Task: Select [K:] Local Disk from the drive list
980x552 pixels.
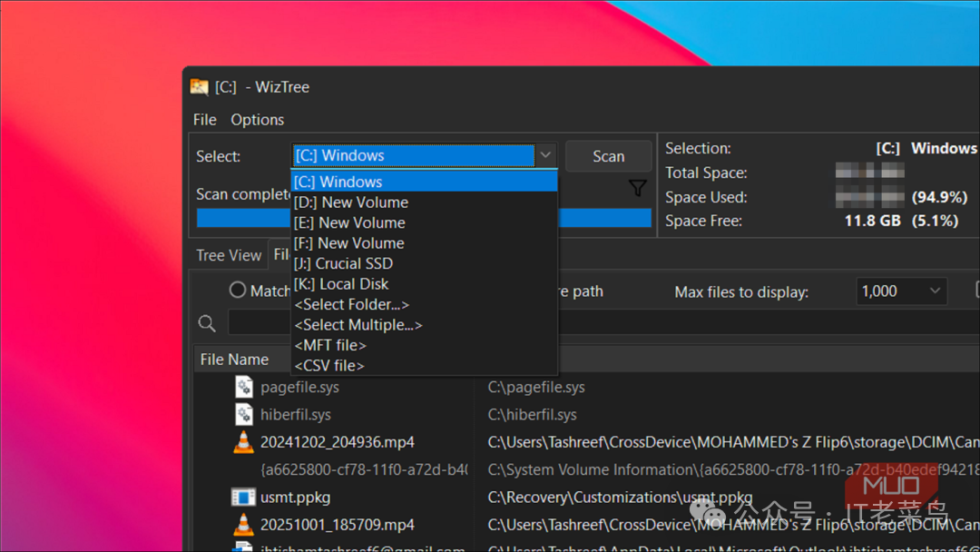Action: (342, 283)
